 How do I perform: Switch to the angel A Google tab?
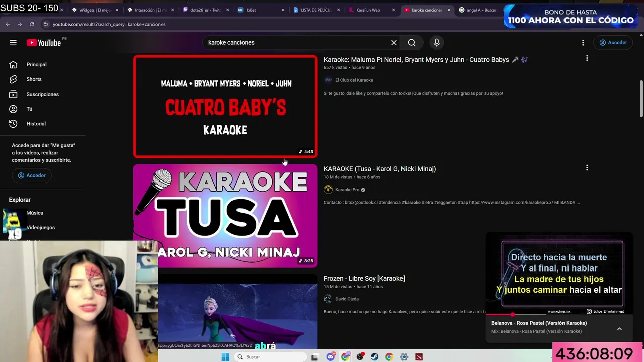click(482, 10)
